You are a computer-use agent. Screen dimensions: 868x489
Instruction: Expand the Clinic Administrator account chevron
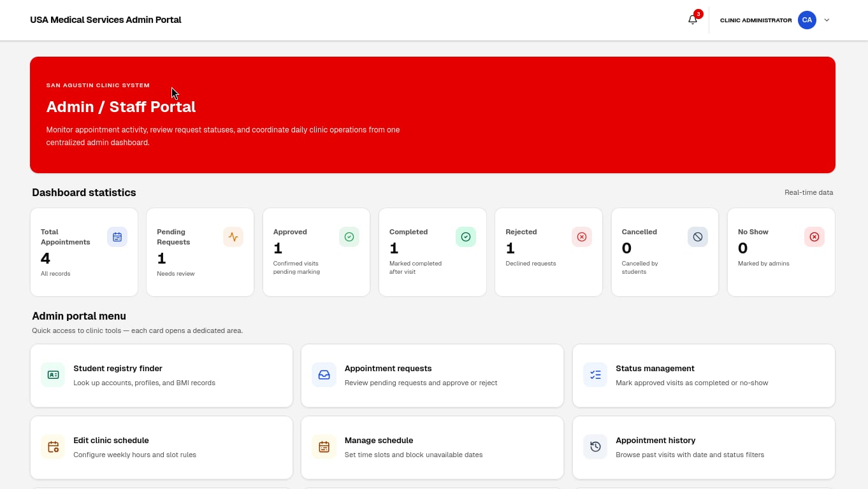coord(827,20)
